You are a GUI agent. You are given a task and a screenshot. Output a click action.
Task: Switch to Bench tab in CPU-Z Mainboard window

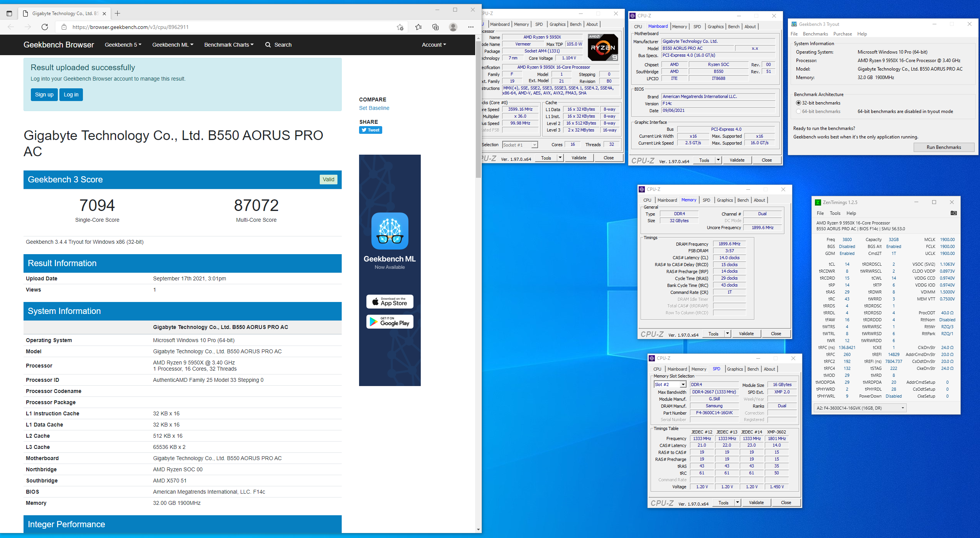tap(734, 27)
